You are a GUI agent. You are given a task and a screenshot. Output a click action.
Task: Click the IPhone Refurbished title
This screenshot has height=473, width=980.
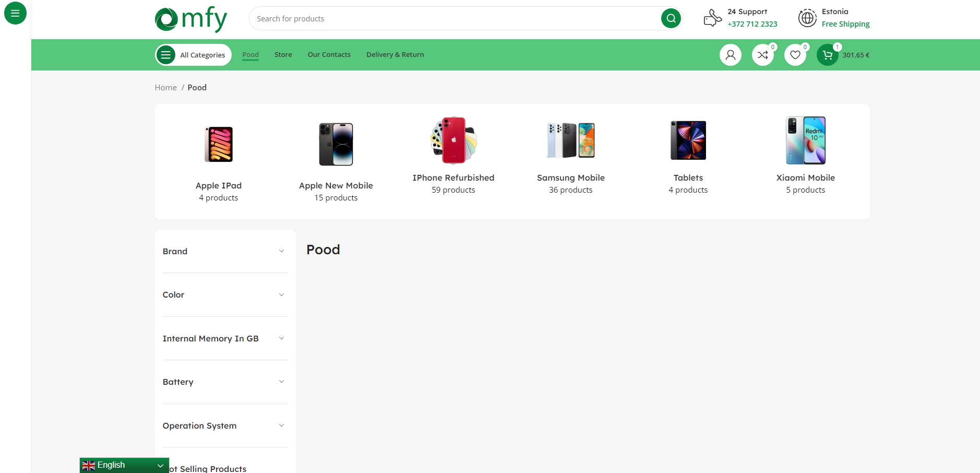[x=453, y=178]
